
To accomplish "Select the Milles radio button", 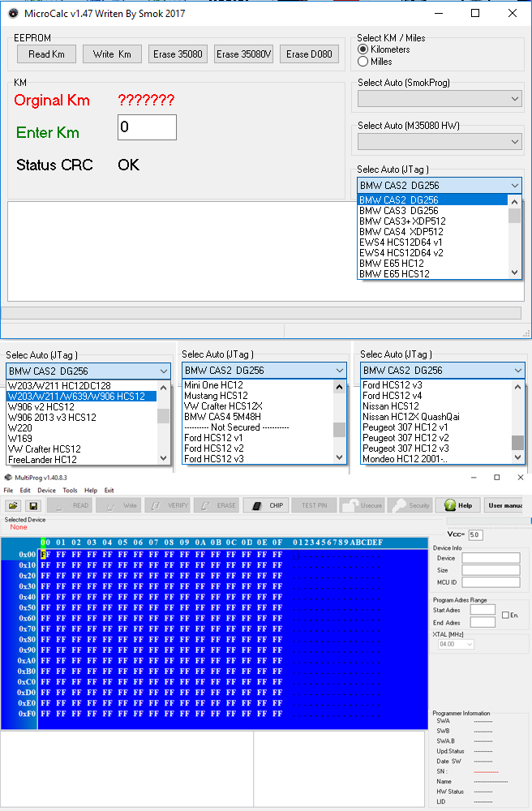I will click(363, 62).
